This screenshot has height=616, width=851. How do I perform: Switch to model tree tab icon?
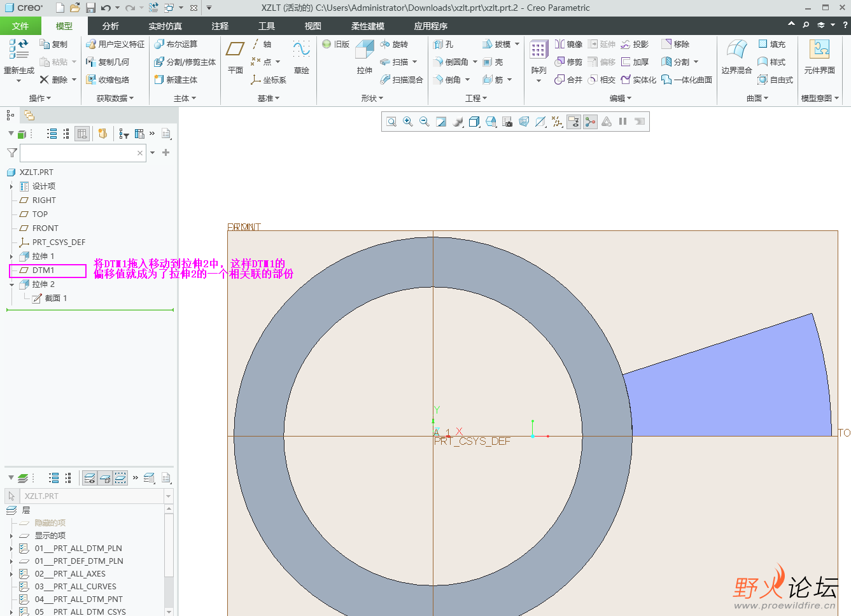10,115
